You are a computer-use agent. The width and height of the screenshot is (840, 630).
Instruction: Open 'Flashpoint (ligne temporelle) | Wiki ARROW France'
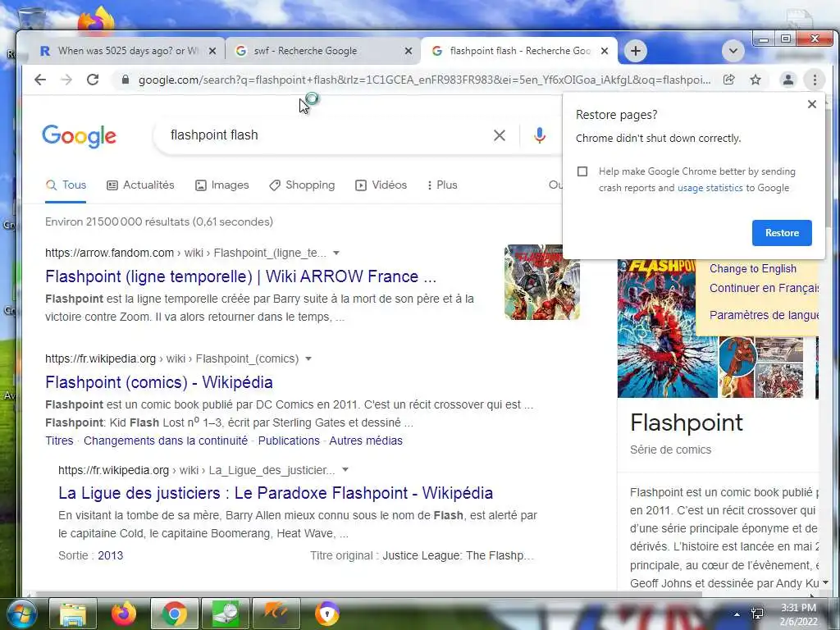click(240, 276)
